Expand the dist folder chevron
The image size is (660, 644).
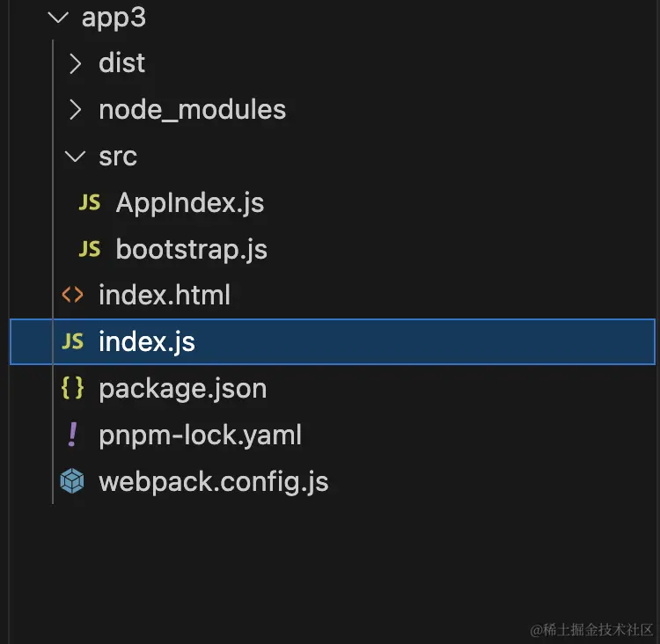(x=76, y=63)
